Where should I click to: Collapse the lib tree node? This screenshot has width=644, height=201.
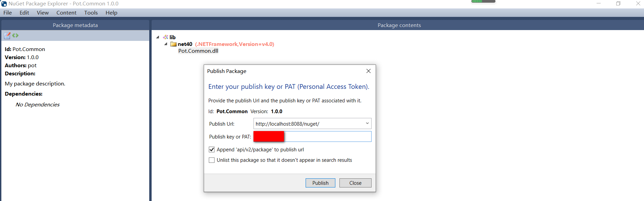click(x=158, y=37)
